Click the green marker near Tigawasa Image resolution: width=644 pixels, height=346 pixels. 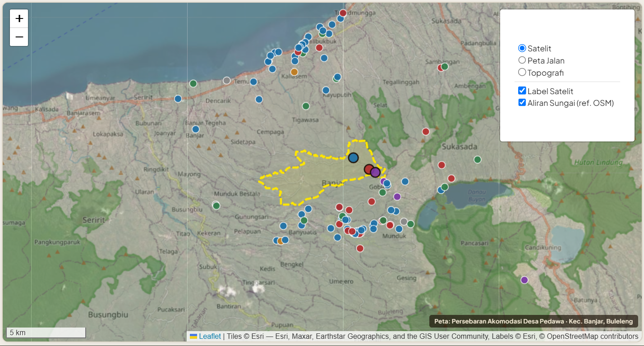pos(306,106)
